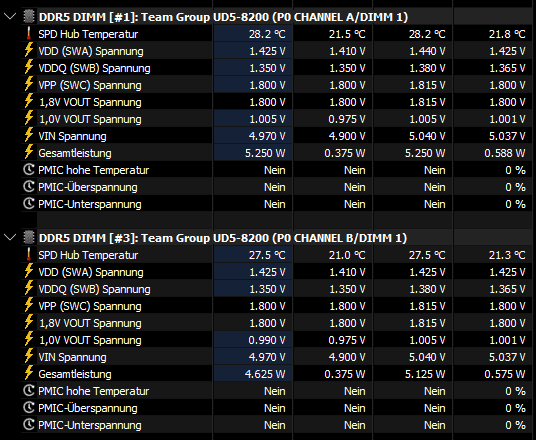Select DIMM #1 VDD (SWA) Spannung row label
The width and height of the screenshot is (536, 440).
point(91,51)
